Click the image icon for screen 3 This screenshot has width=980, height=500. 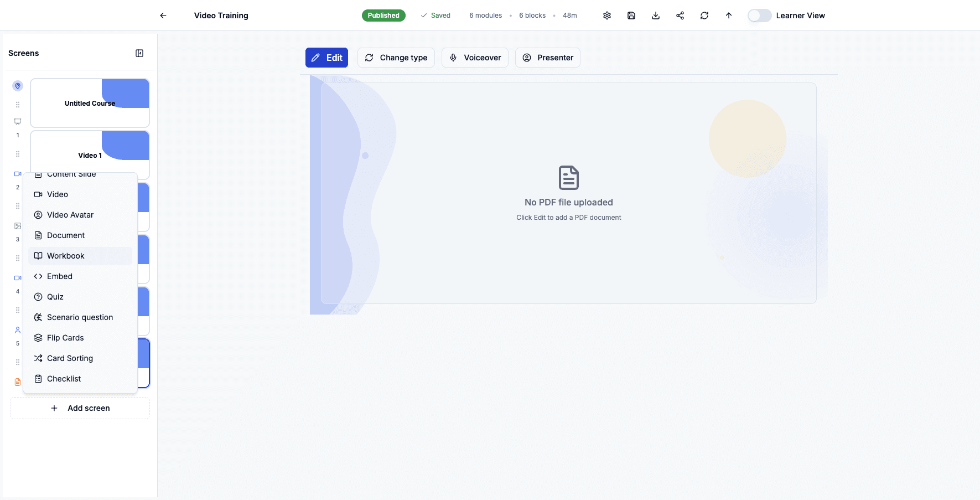(x=18, y=226)
